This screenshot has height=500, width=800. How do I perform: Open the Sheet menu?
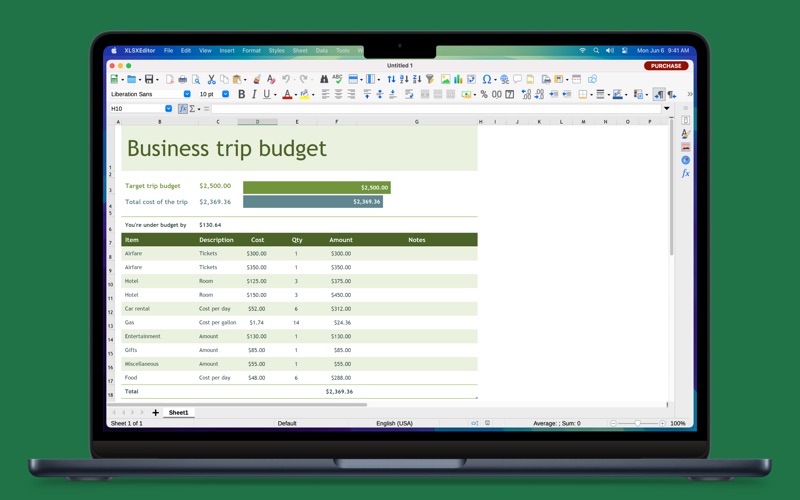coord(300,51)
